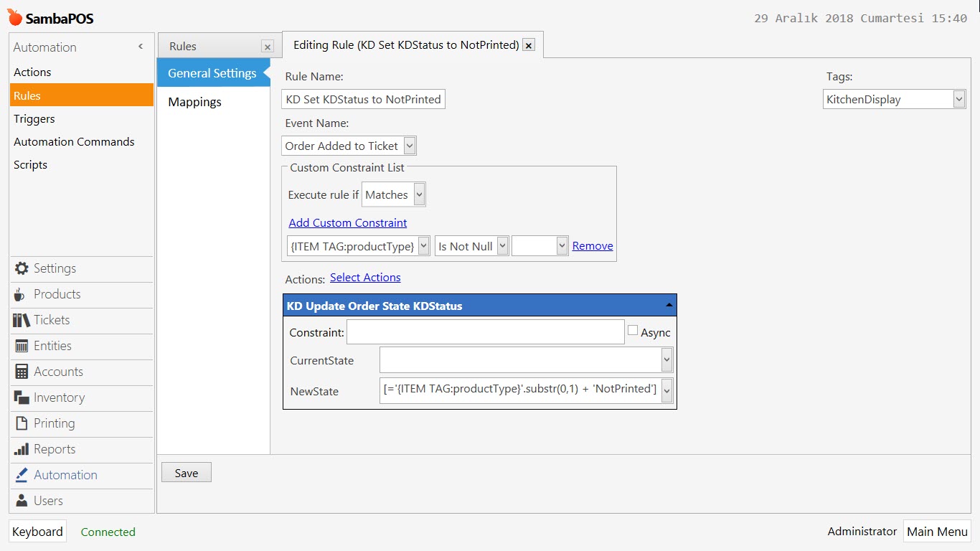980x551 pixels.
Task: Open Reports via the bar chart icon
Action: [22, 449]
